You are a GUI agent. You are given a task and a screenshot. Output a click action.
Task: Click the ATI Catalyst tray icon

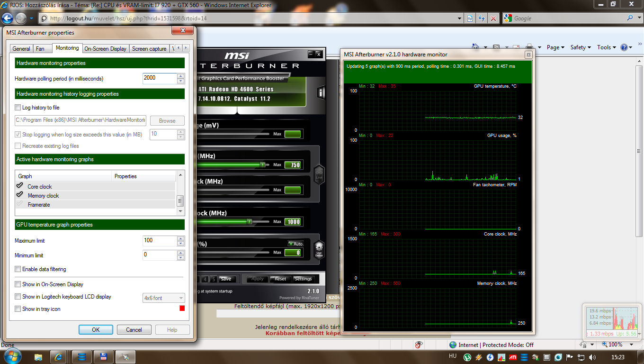(x=513, y=357)
